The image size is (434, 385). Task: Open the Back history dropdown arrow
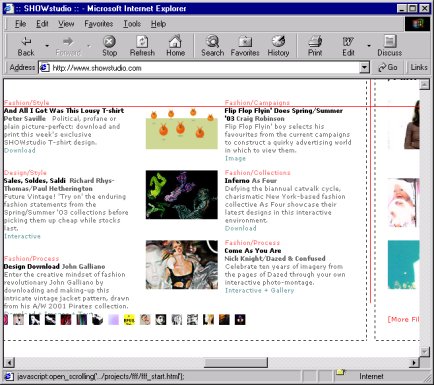(x=47, y=46)
